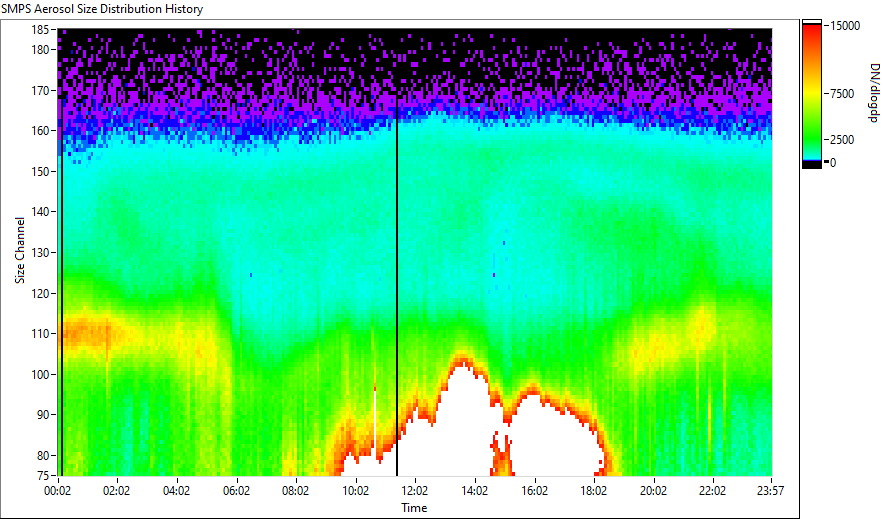Click the 14:02 time axis label

(475, 491)
